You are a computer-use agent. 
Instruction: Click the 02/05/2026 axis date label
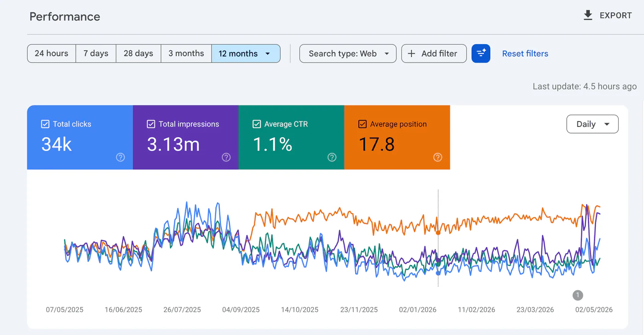pos(594,310)
